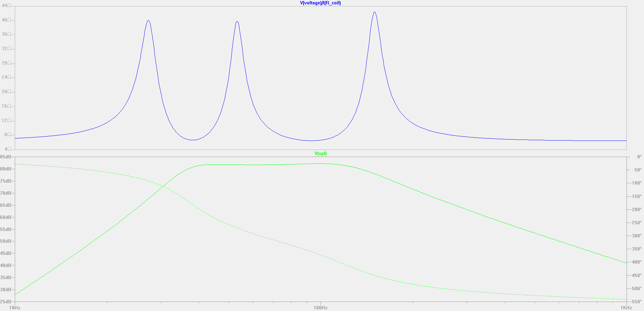Click the -250° phase axis value

pos(636,223)
